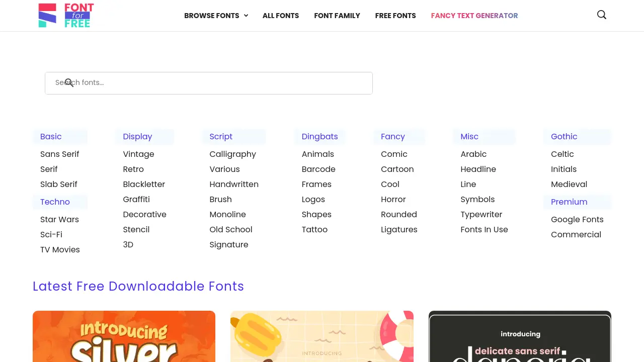This screenshot has height=362, width=644.
Task: Open the Misc category heading
Action: click(469, 136)
